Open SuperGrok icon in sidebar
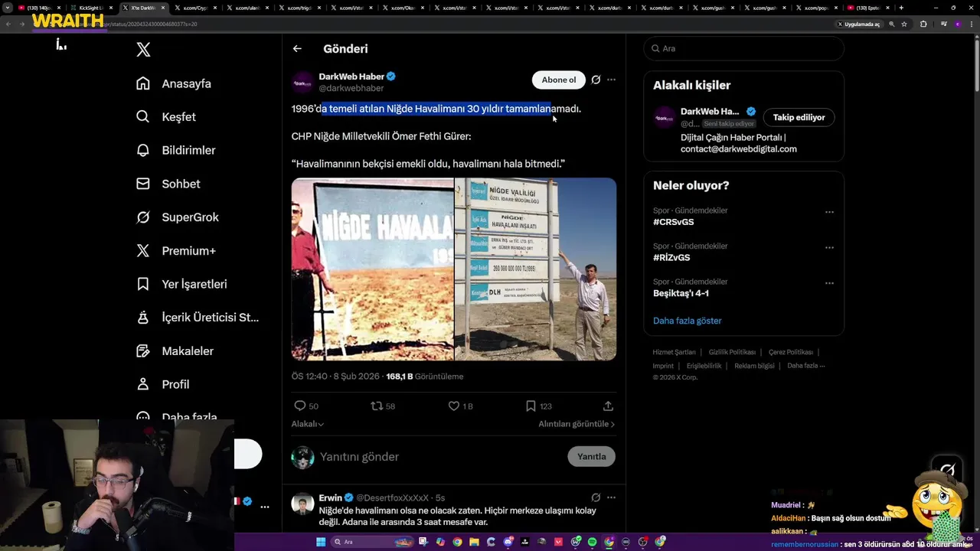 pos(143,217)
